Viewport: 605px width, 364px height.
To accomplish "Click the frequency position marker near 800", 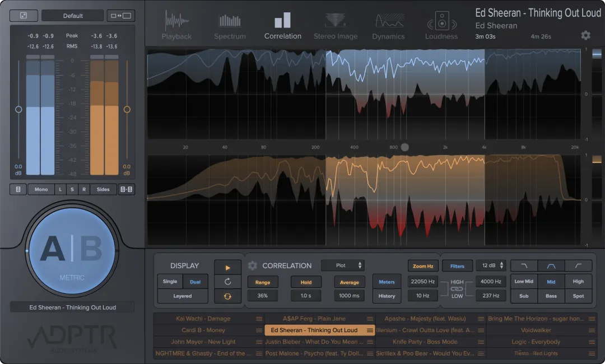I will pos(405,147).
